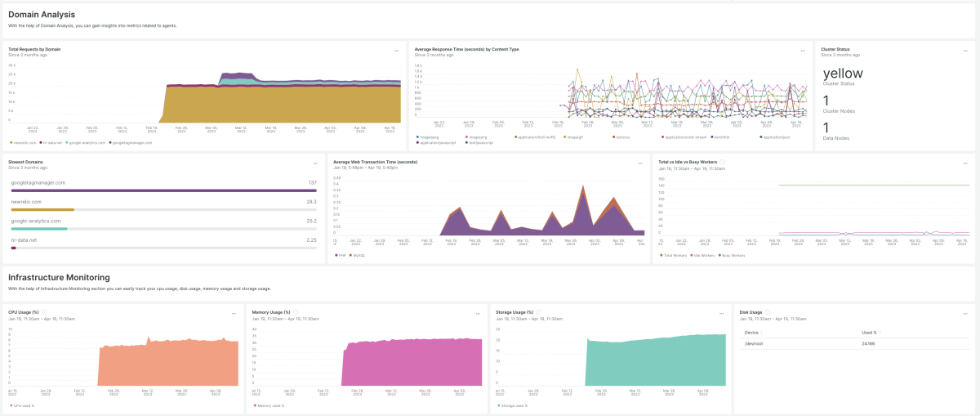The height and width of the screenshot is (416, 980).
Task: Select googletagmanager.com in Slowest Domains list
Action: coord(38,183)
